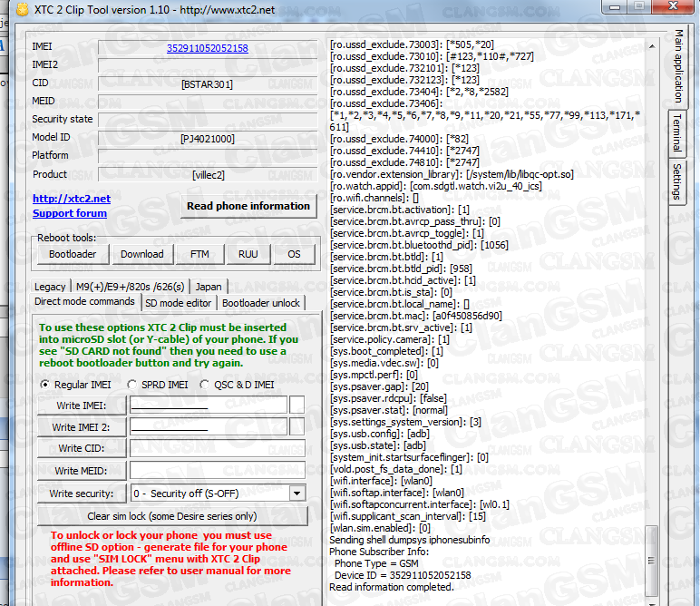This screenshot has height=606, width=700.
Task: Focus the Write CID input field
Action: click(x=218, y=448)
